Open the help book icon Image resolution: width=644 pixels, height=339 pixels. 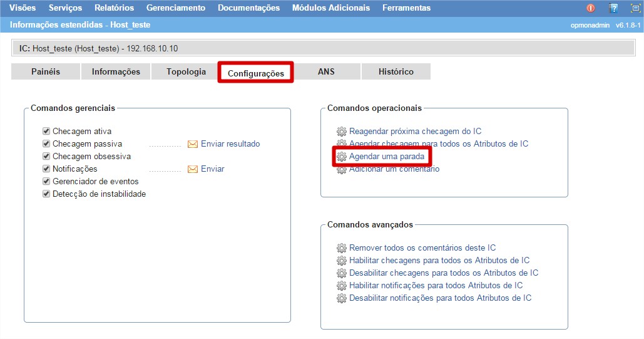point(613,8)
